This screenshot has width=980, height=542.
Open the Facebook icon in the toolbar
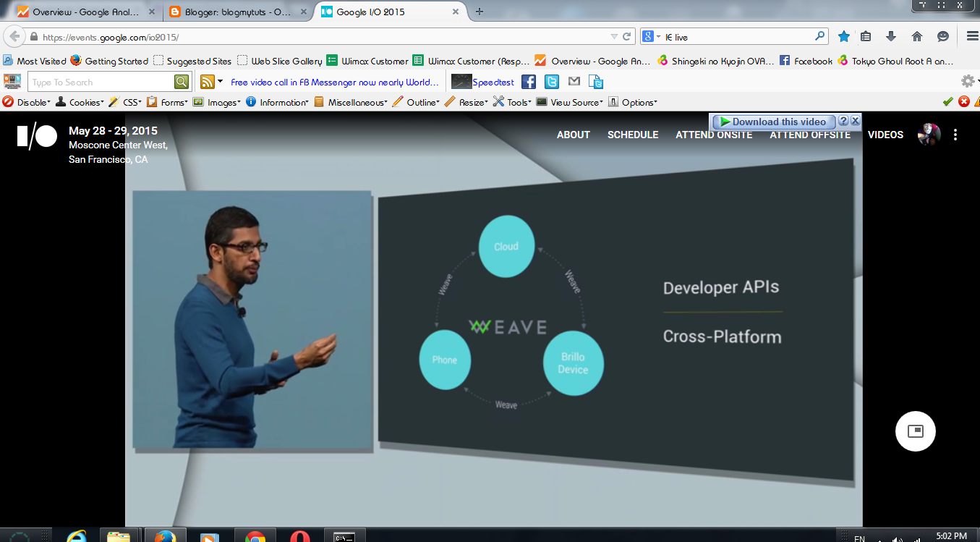pyautogui.click(x=529, y=82)
